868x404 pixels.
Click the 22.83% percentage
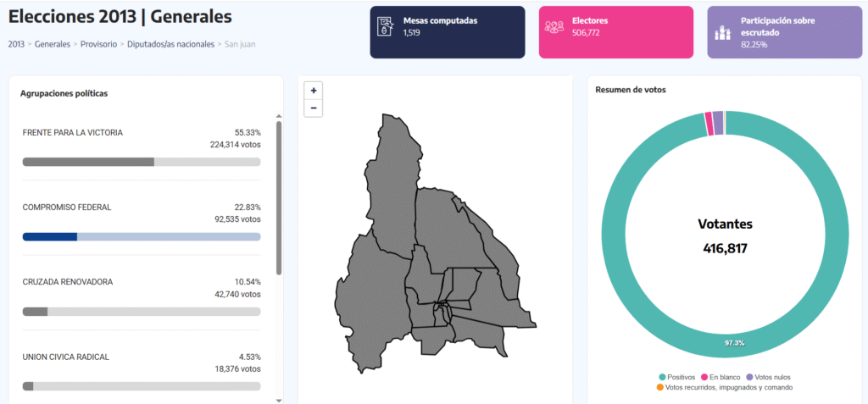248,207
